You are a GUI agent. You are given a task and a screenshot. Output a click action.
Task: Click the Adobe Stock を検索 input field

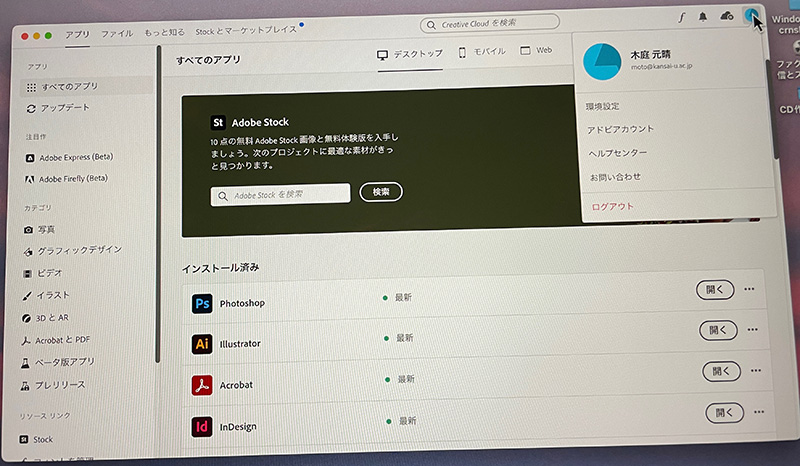281,195
